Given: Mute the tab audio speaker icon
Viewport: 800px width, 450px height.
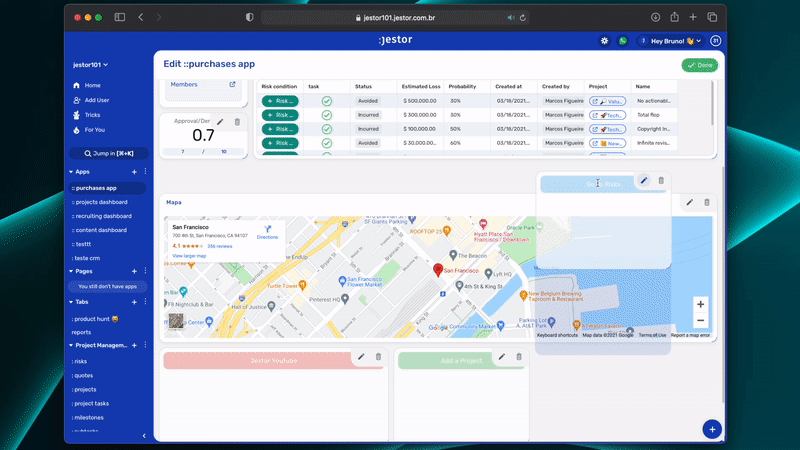Looking at the screenshot, I should [511, 18].
